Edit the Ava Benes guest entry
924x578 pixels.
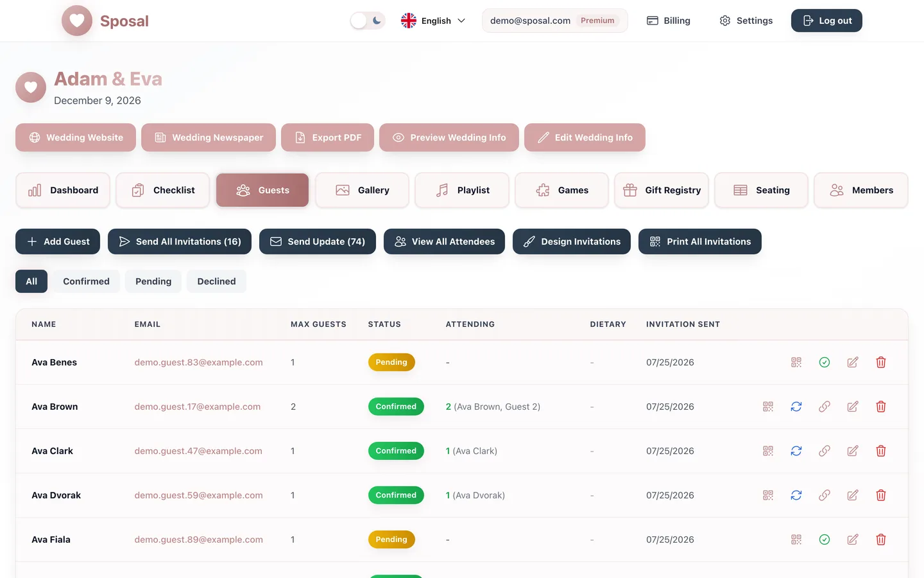tap(853, 362)
